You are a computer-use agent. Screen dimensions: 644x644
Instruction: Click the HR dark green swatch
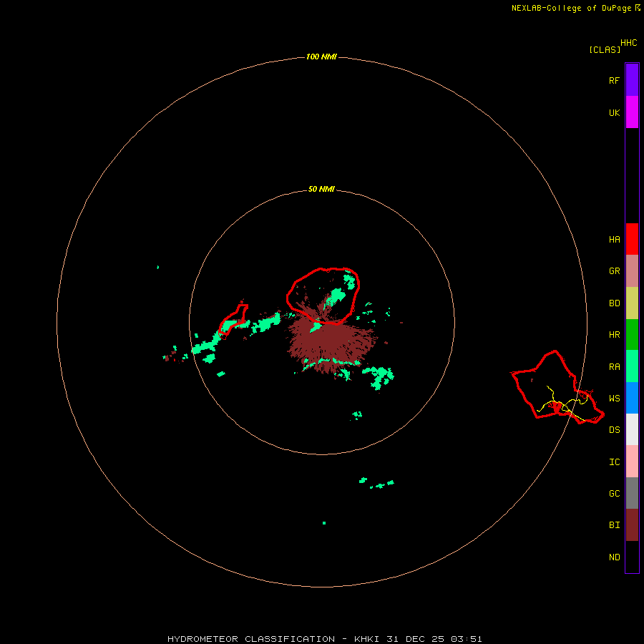pyautogui.click(x=632, y=335)
